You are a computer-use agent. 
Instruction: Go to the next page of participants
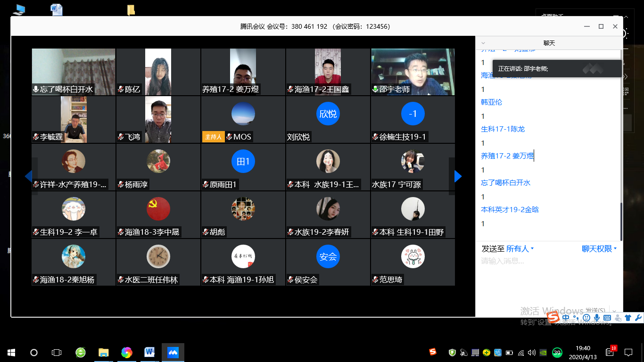pyautogui.click(x=457, y=176)
